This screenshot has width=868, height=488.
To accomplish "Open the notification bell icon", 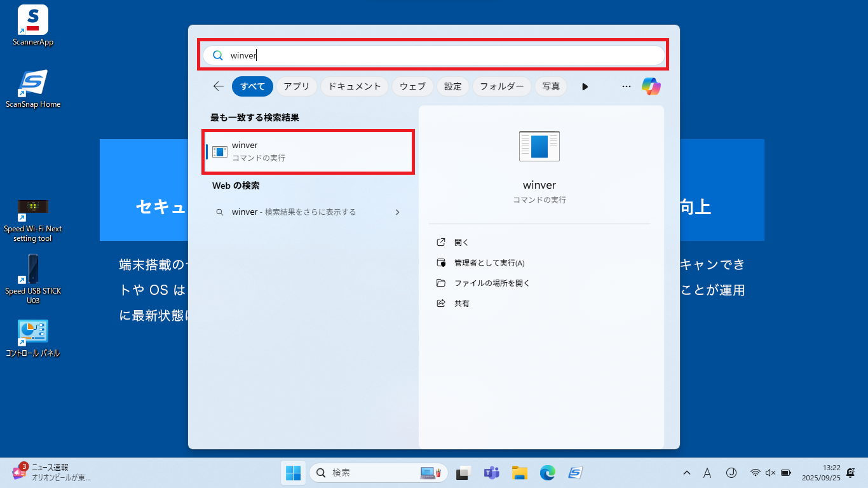I will coord(850,473).
